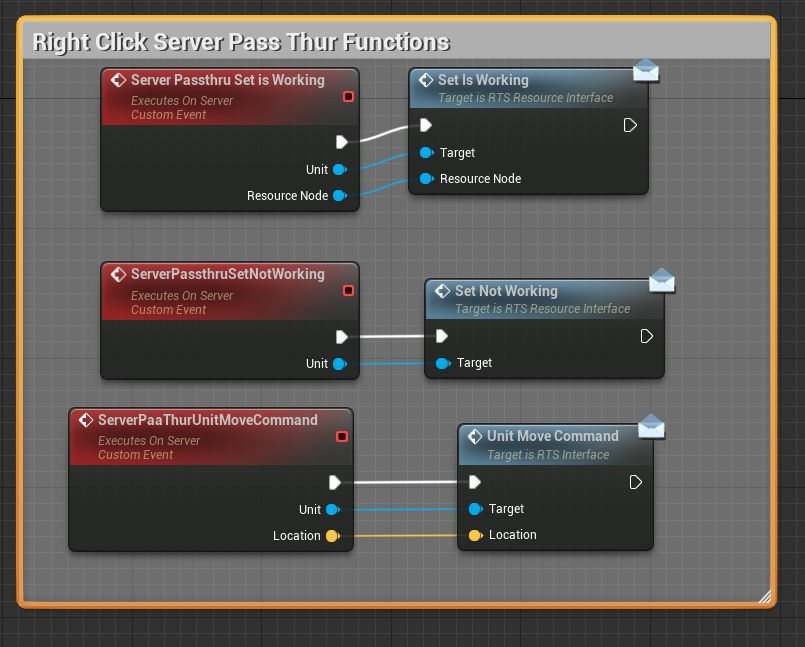Click Target input pin on Set Not Working
This screenshot has width=805, height=647.
[x=443, y=364]
